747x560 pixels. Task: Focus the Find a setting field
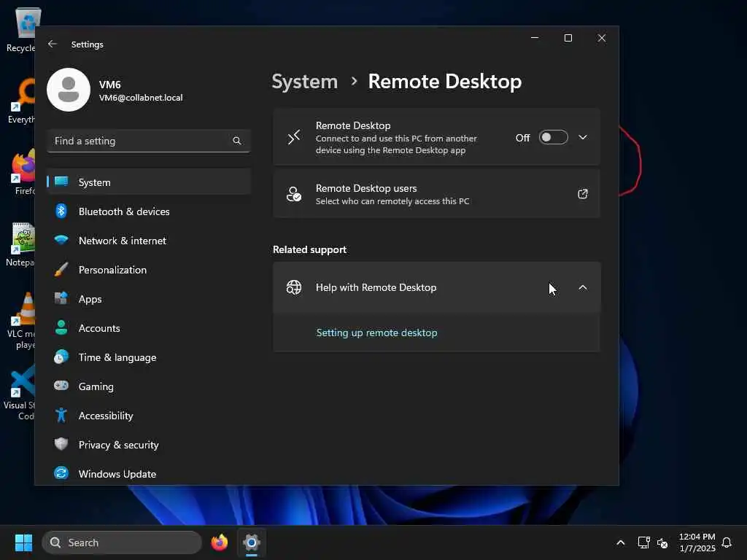pyautogui.click(x=149, y=141)
